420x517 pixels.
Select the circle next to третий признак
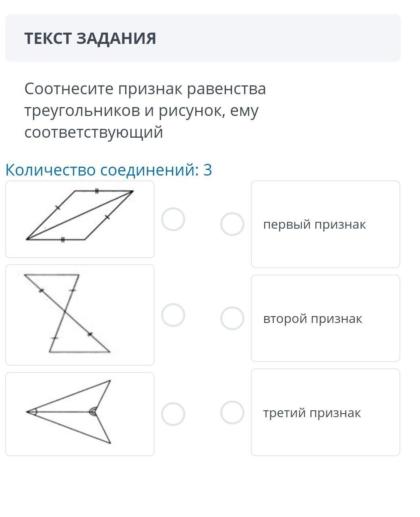coord(232,412)
